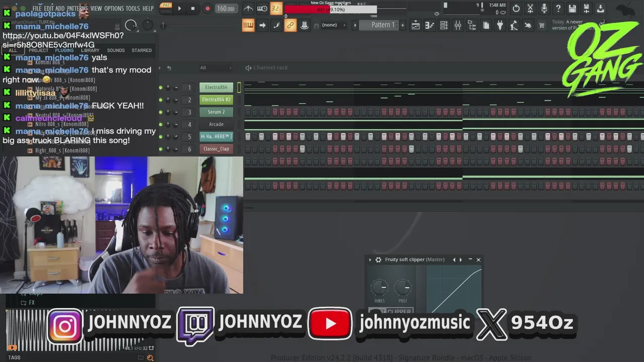This screenshot has width=644, height=362.
Task: Select the Classic_Clap channel button
Action: (x=216, y=149)
